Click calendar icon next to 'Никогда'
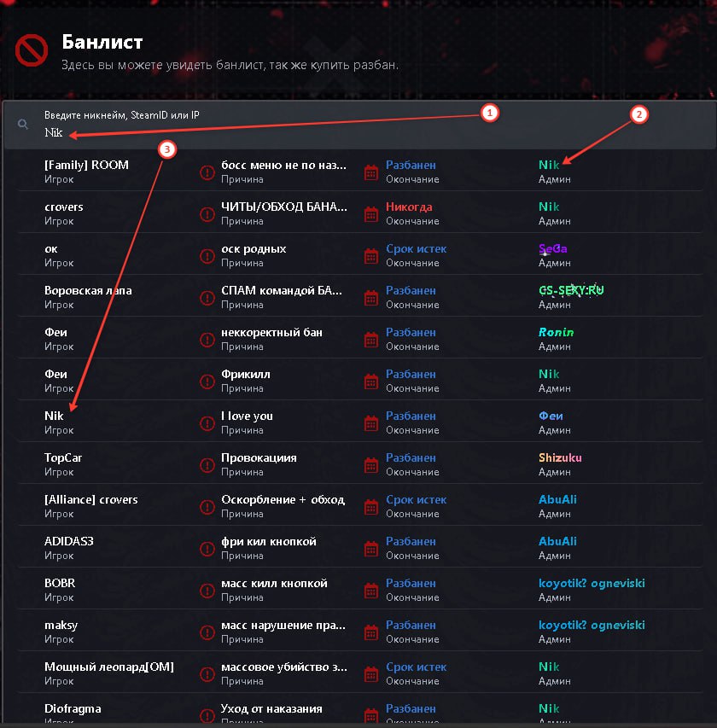This screenshot has height=728, width=717. [371, 214]
